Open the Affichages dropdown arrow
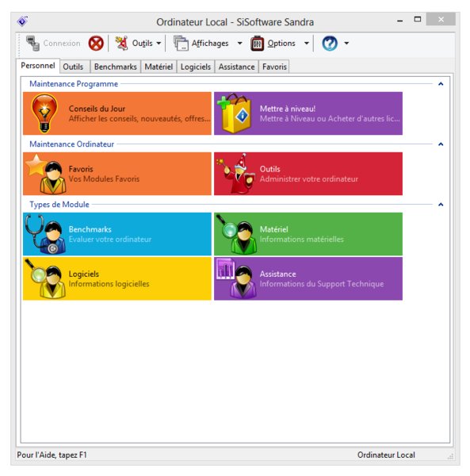The image size is (470, 476). point(239,44)
